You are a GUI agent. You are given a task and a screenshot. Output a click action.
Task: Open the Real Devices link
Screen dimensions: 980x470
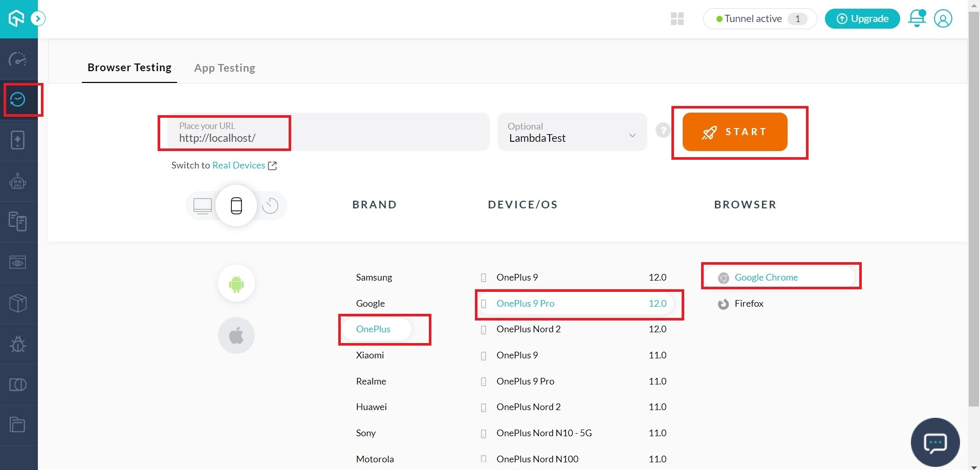tap(238, 165)
